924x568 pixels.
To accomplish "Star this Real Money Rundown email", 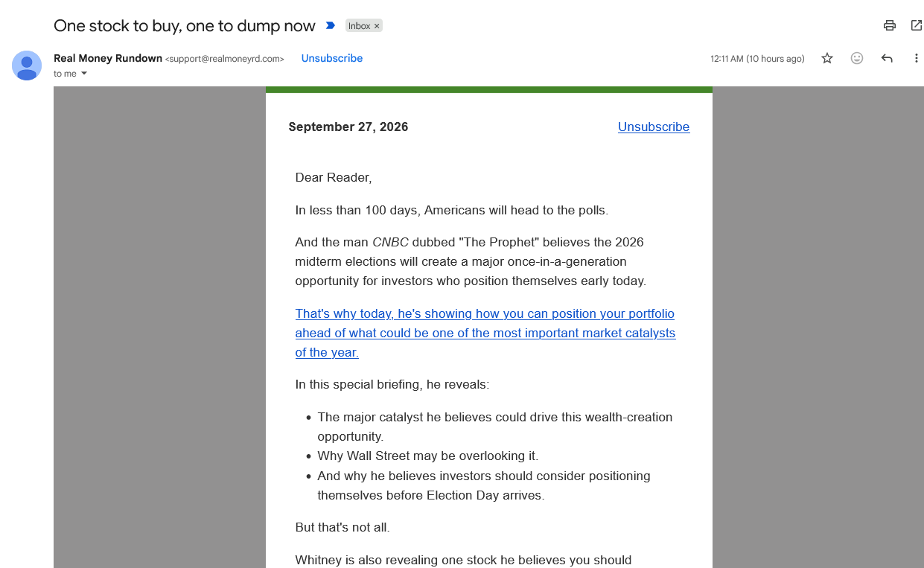I will (x=827, y=58).
